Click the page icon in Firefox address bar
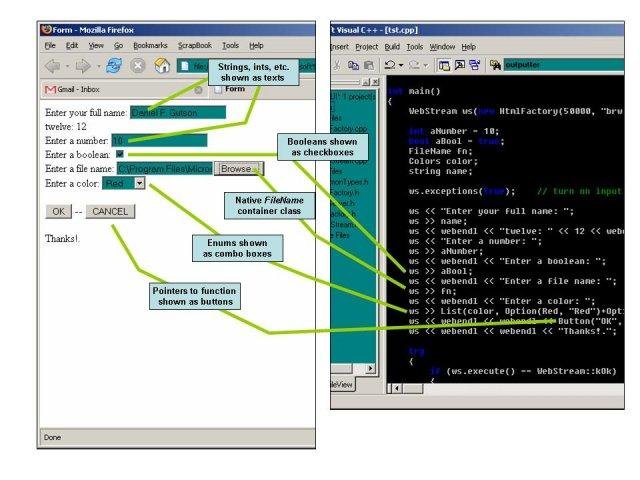640x480 pixels. click(185, 66)
